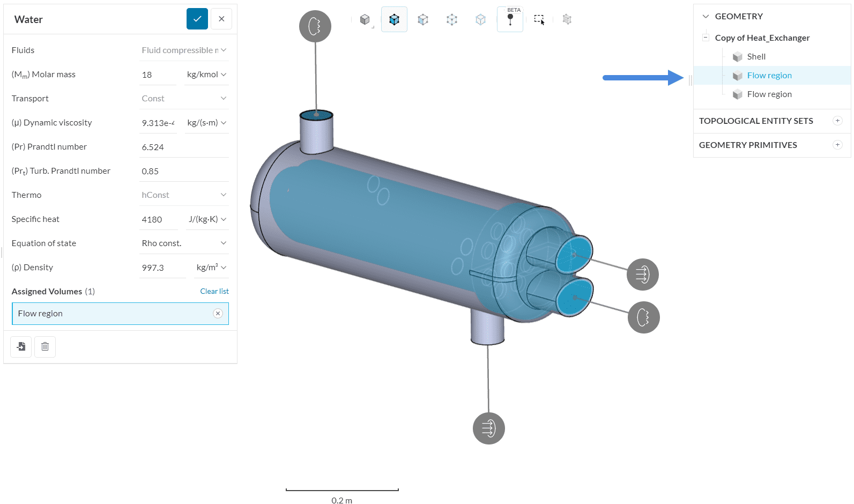854x504 pixels.
Task: Select Shell in the geometry tree
Action: [x=756, y=57]
